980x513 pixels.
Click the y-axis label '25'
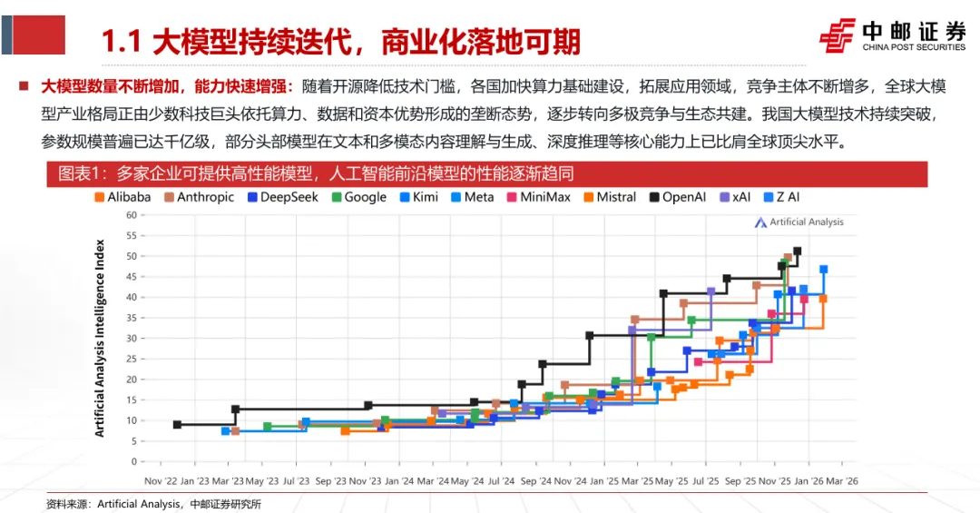click(132, 360)
